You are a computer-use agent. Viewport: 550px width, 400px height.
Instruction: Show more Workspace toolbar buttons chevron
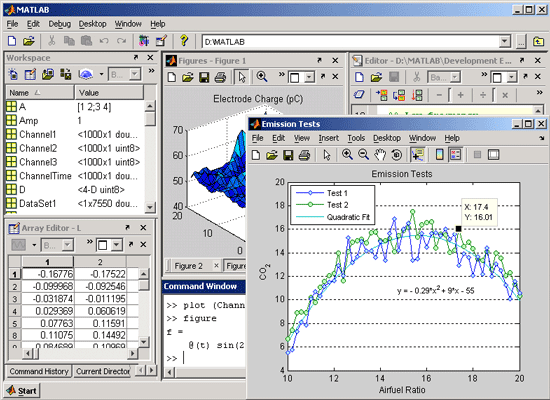pyautogui.click(x=152, y=71)
